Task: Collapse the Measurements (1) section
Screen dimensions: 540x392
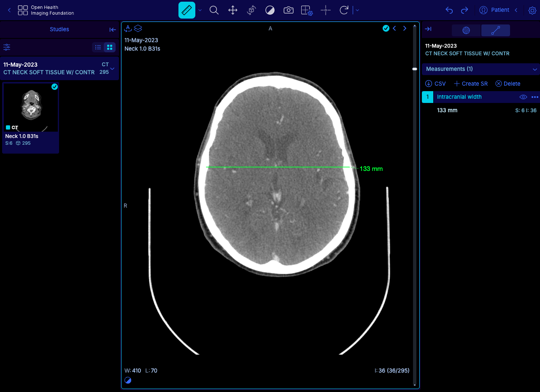Action: (535, 69)
